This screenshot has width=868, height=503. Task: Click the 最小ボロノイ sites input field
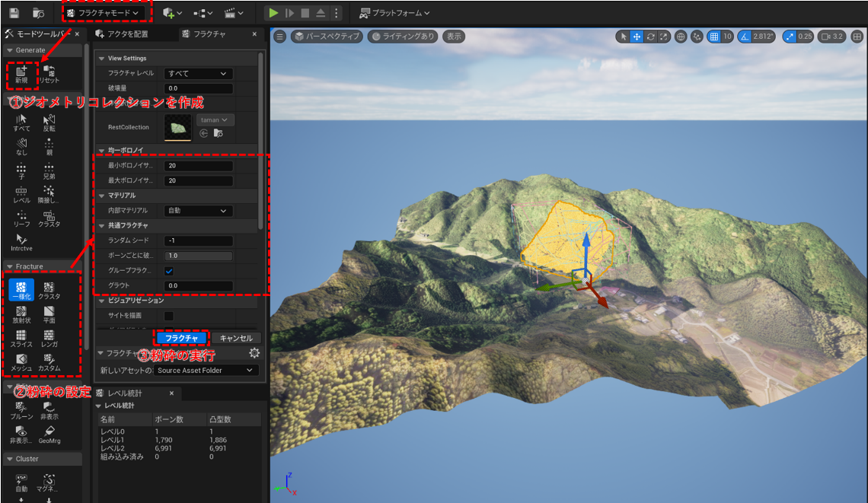(x=198, y=166)
